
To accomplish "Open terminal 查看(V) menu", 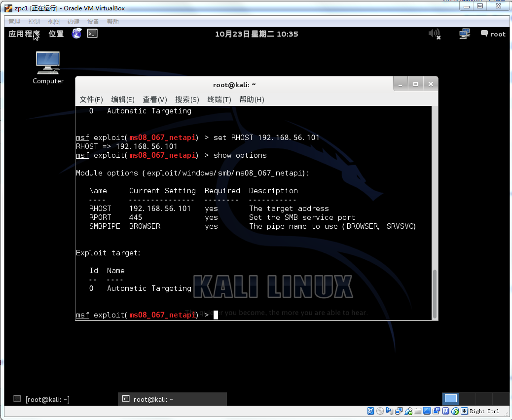I will pyautogui.click(x=155, y=100).
